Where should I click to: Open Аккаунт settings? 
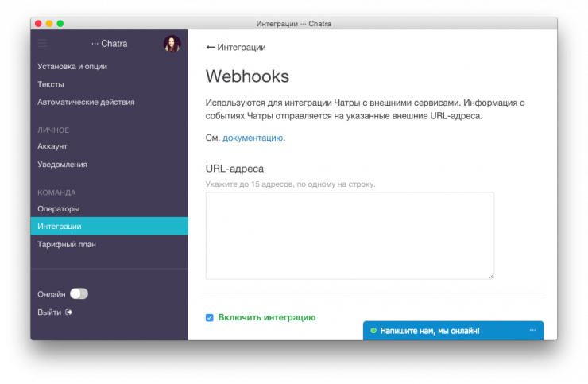[x=52, y=146]
